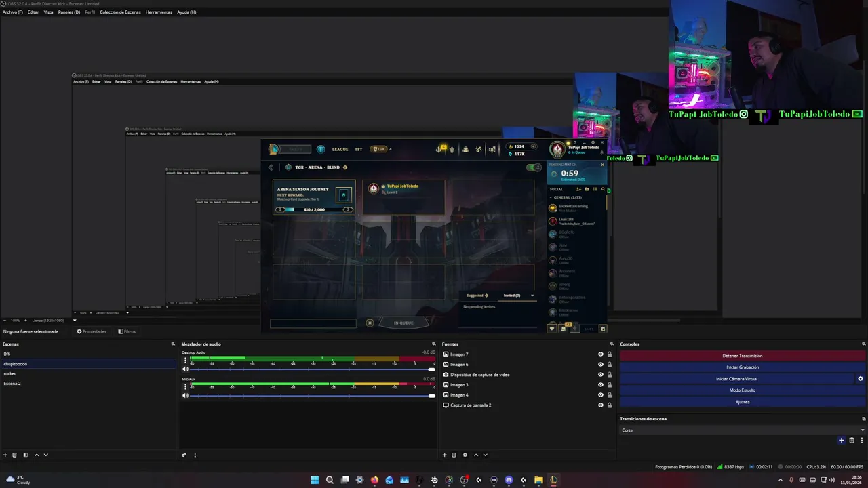Open the transition properties three-dot menu
The width and height of the screenshot is (868, 488).
pos(862,440)
